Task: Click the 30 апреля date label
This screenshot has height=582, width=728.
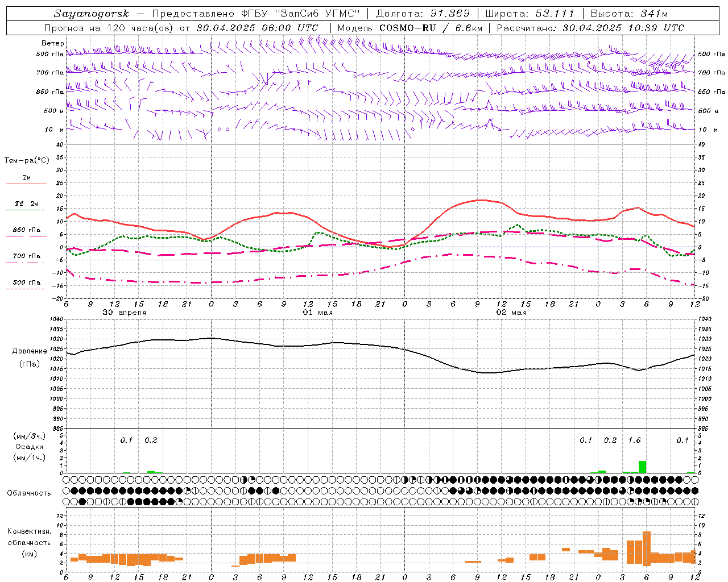Action: pos(125,312)
